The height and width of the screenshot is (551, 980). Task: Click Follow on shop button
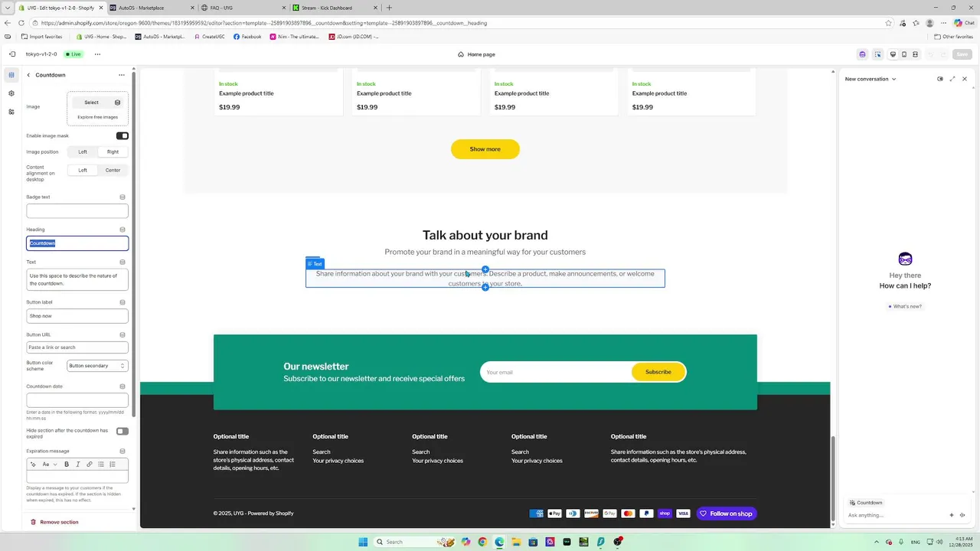click(727, 514)
